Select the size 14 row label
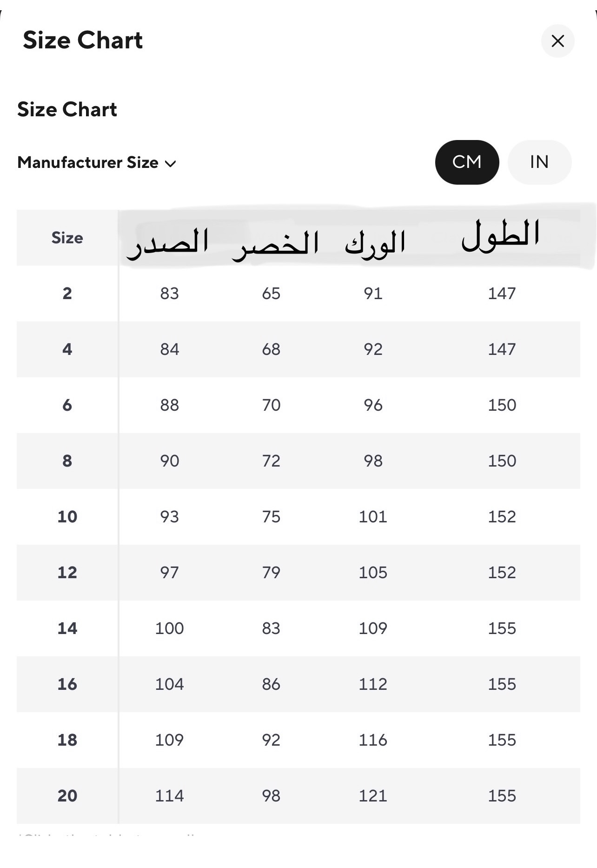597x868 pixels. pos(67,628)
